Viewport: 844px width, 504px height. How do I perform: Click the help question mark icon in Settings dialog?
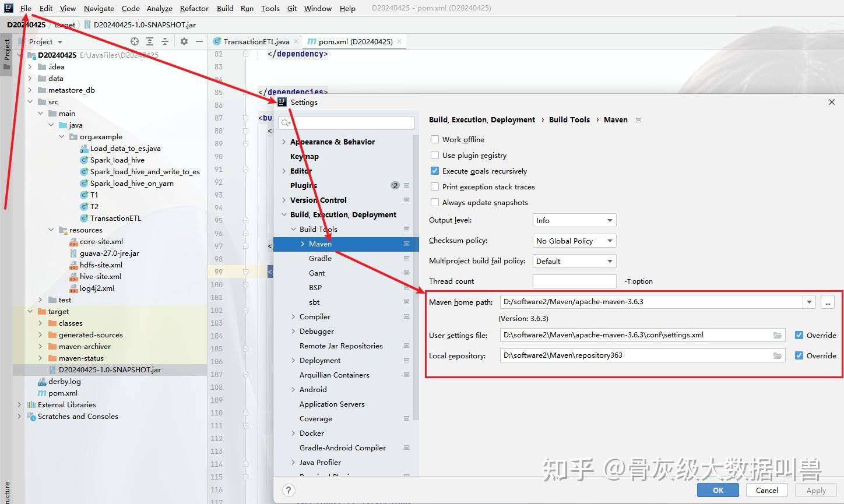(289, 490)
